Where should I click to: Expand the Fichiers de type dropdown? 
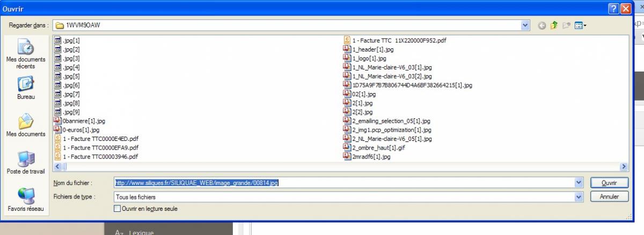click(579, 197)
